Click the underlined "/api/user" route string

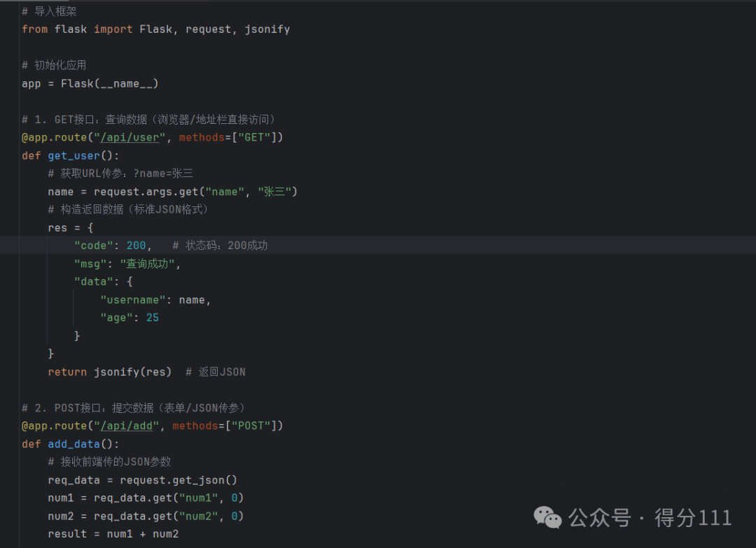pyautogui.click(x=129, y=138)
